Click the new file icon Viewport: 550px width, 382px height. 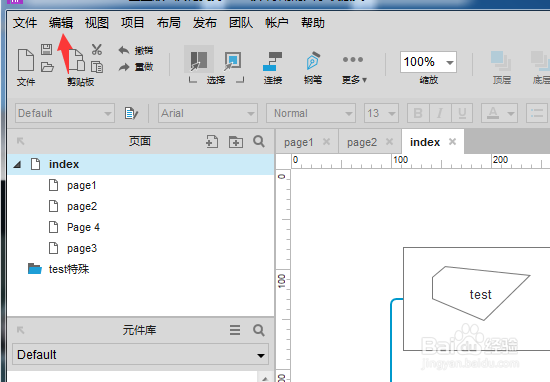pos(26,60)
